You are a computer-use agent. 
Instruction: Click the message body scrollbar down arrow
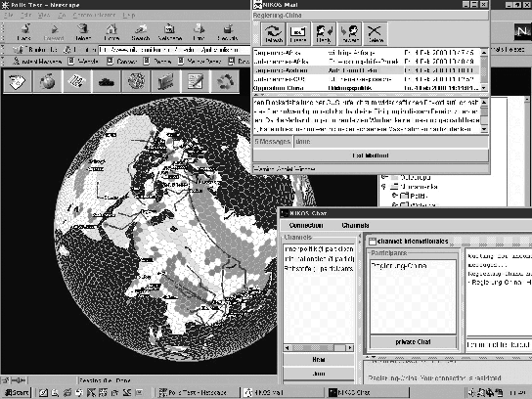[484, 129]
